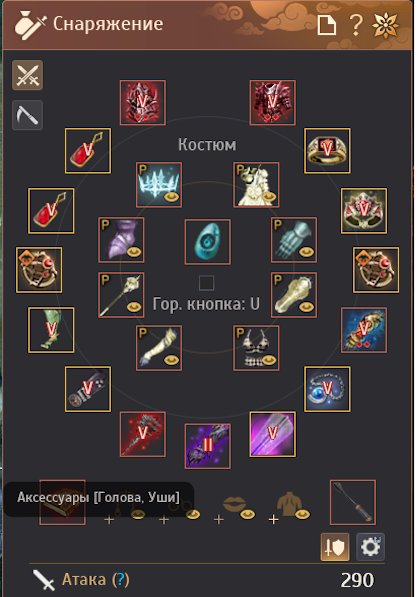Click the golden flower icon in header
Image resolution: width=420 pixels, height=597 pixels.
click(385, 25)
